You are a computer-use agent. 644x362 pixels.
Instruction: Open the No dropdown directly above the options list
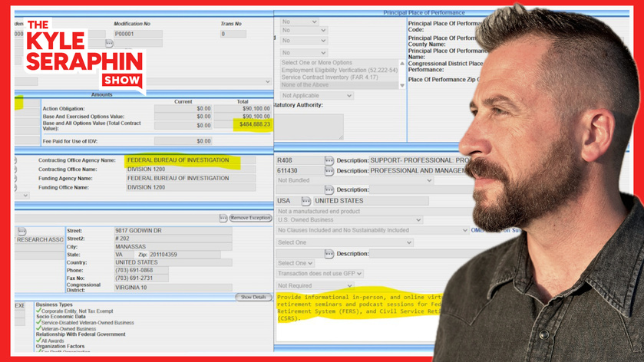304,52
